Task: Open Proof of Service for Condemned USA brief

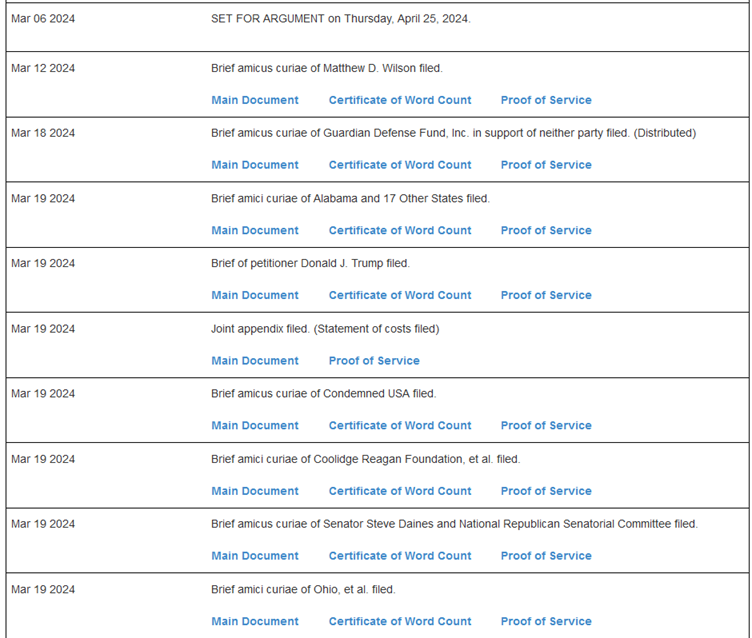Action: (546, 425)
